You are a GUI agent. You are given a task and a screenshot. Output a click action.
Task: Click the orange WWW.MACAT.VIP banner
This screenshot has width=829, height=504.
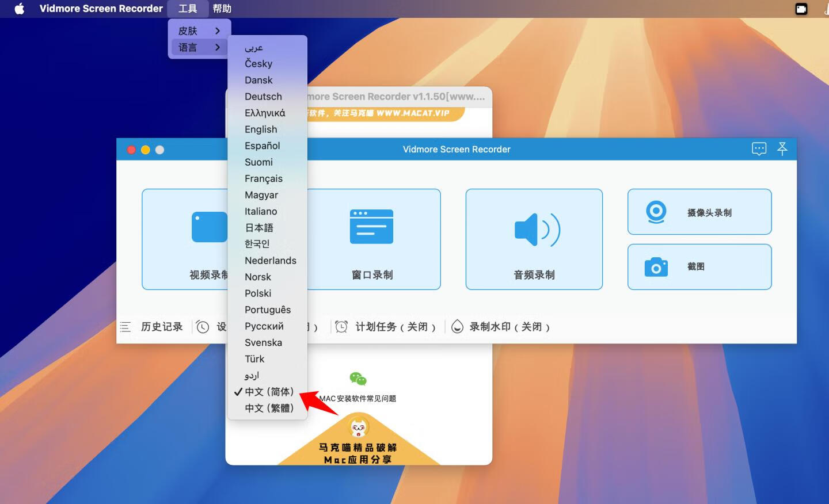point(386,113)
